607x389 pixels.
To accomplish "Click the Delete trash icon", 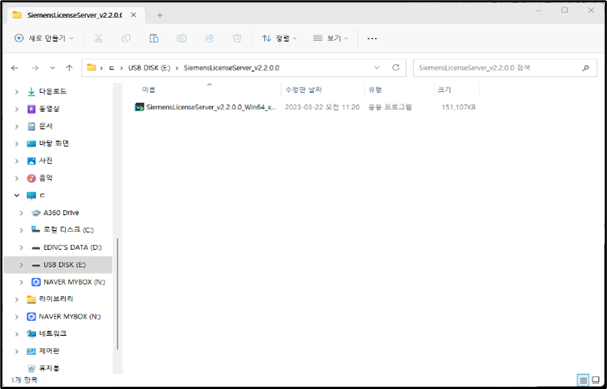I will click(237, 38).
